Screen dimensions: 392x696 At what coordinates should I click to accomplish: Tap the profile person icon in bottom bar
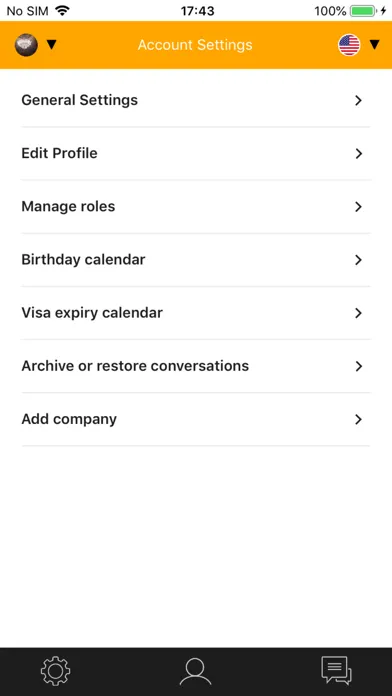tap(195, 672)
